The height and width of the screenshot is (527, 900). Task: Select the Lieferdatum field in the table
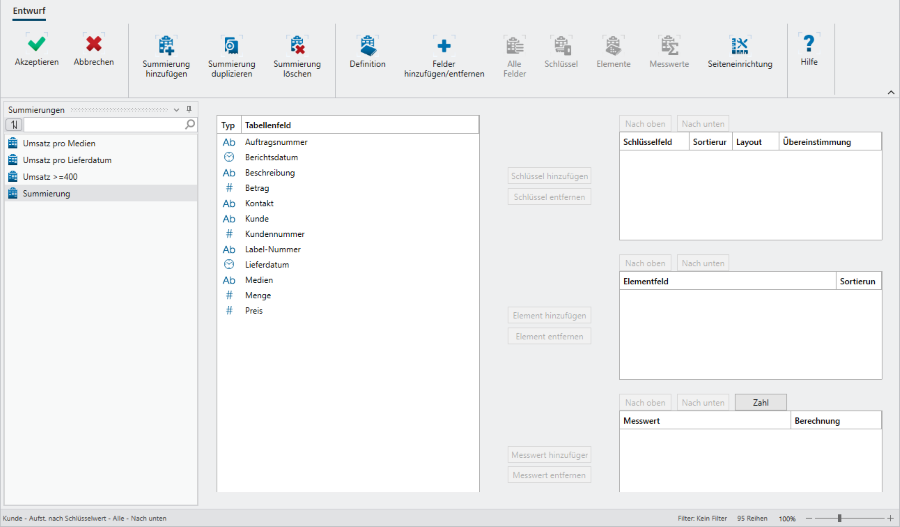[269, 265]
